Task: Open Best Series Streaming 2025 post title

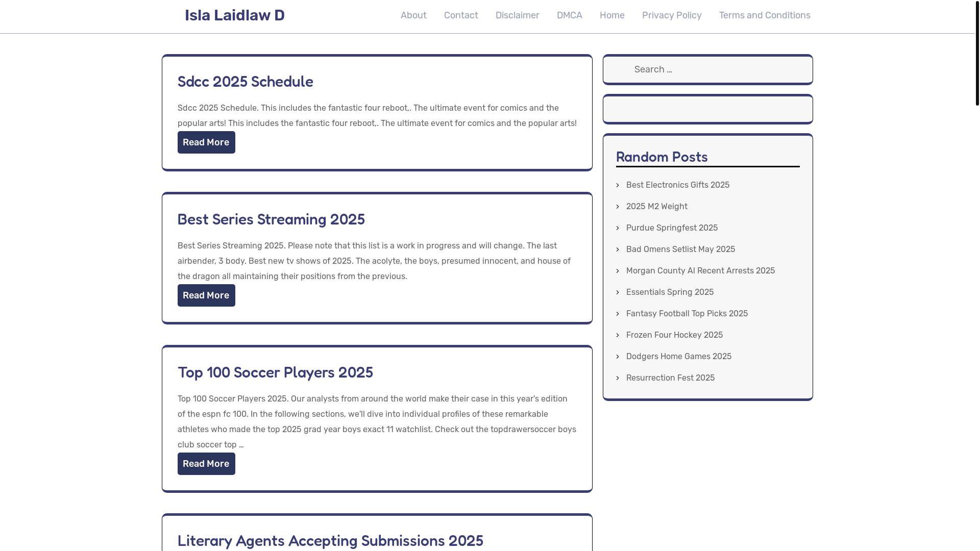Action: pos(271,219)
